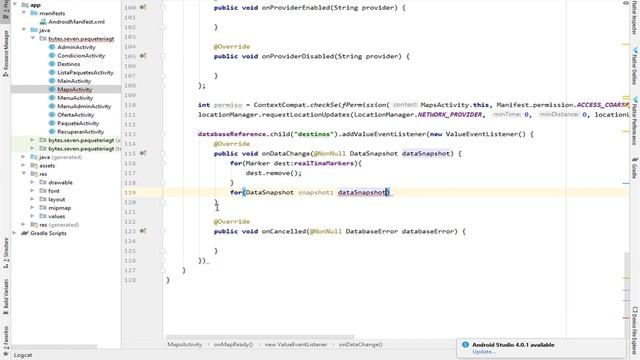Click the Gradle Scripts icon in project tree

tap(24, 233)
